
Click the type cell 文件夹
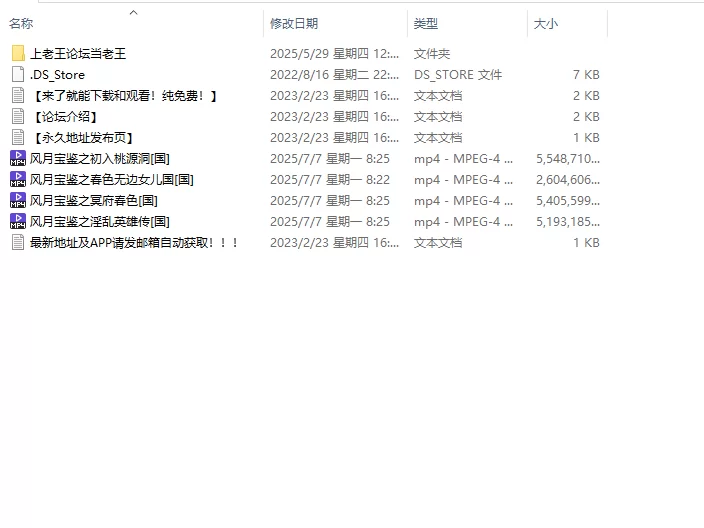click(x=431, y=54)
